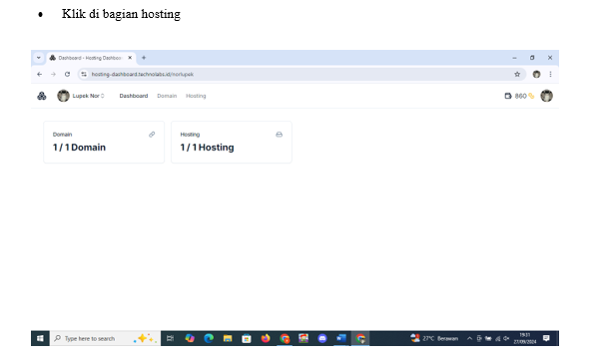Open Microsoft Edge from taskbar
The width and height of the screenshot is (601, 364).
tap(209, 338)
